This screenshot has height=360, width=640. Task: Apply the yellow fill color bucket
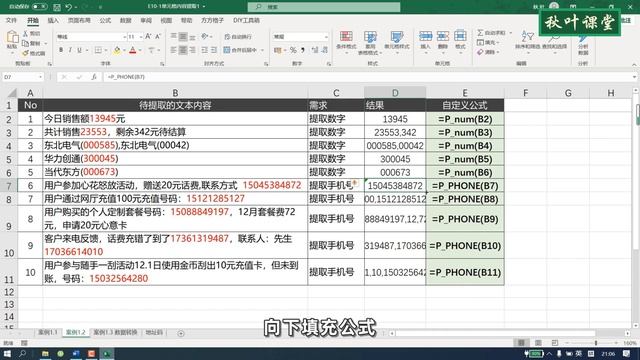point(117,51)
